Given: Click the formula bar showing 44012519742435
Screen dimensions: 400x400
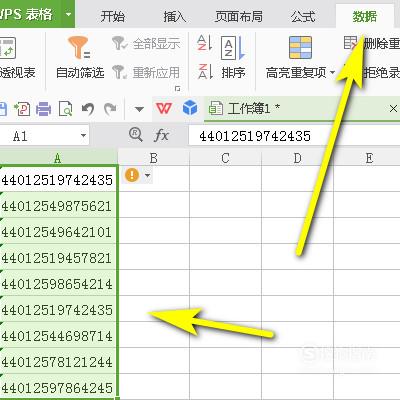Looking at the screenshot, I should pos(294,136).
